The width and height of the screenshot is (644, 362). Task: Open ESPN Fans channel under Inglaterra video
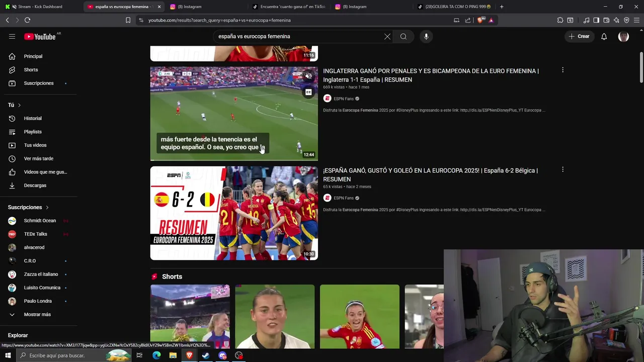click(344, 99)
